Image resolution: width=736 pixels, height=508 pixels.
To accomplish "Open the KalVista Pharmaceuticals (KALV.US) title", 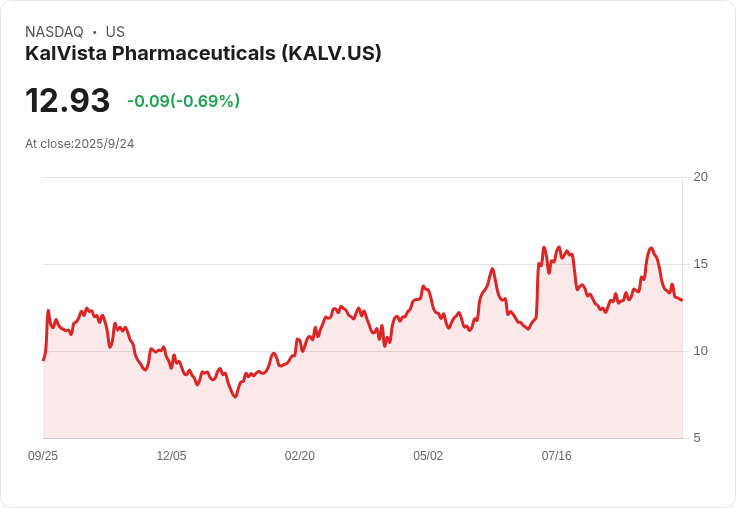I will pyautogui.click(x=203, y=54).
